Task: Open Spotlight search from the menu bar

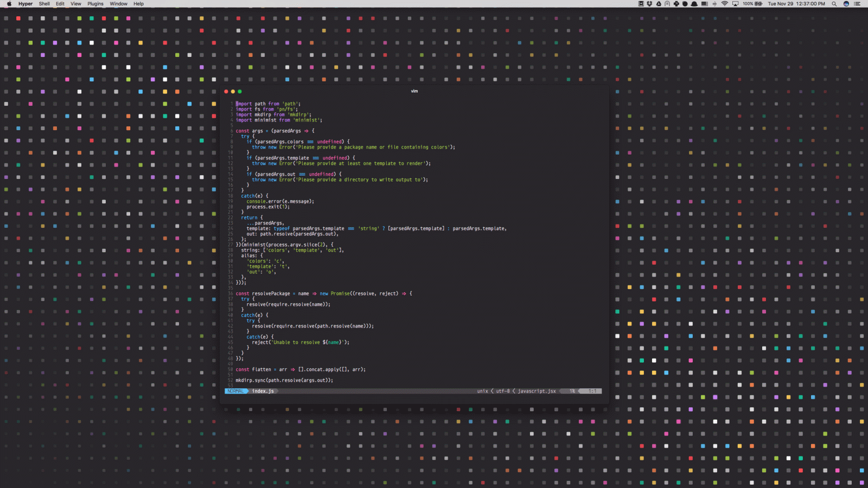Action: pos(834,4)
